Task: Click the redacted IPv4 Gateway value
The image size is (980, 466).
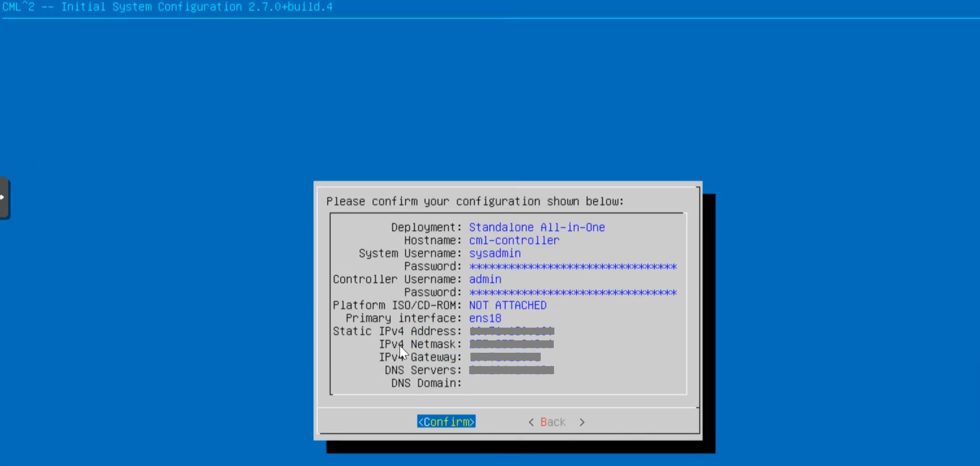Action: 505,357
